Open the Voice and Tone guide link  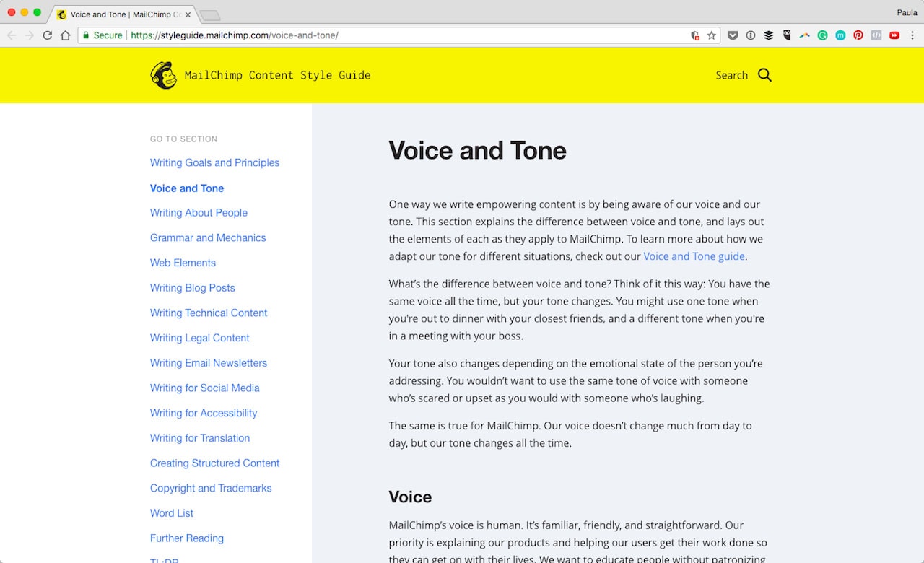tap(694, 256)
